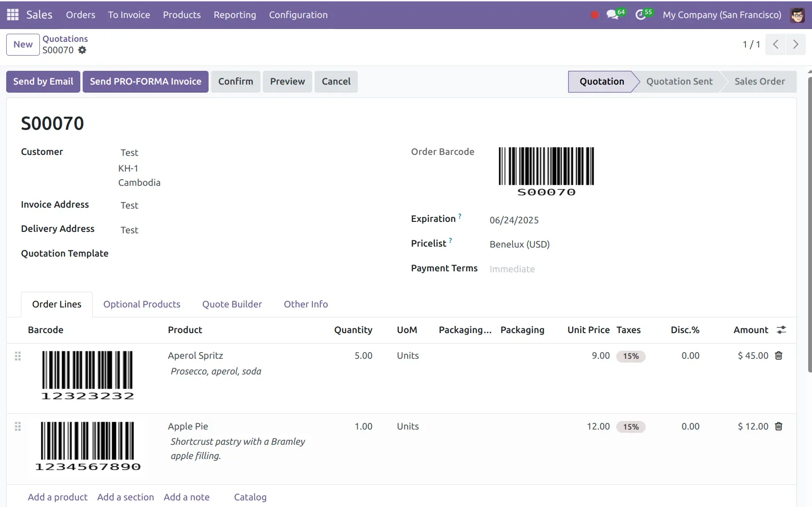Sort by the Quantity column header

coord(353,330)
